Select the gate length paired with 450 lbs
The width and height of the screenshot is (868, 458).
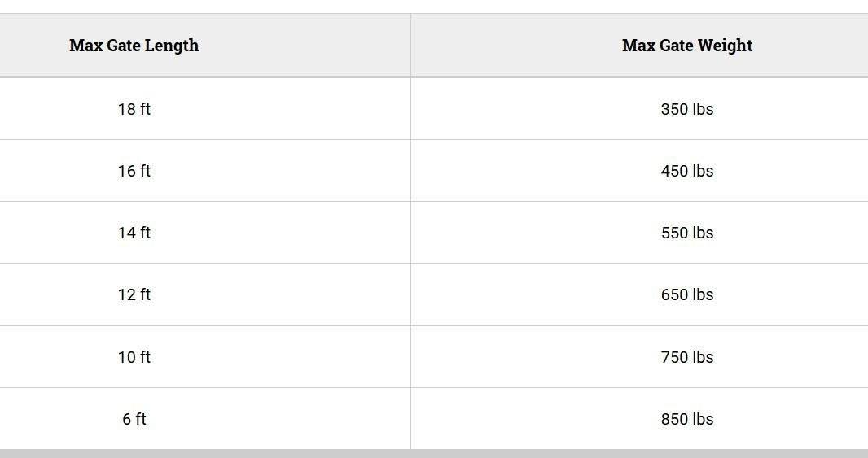[134, 171]
